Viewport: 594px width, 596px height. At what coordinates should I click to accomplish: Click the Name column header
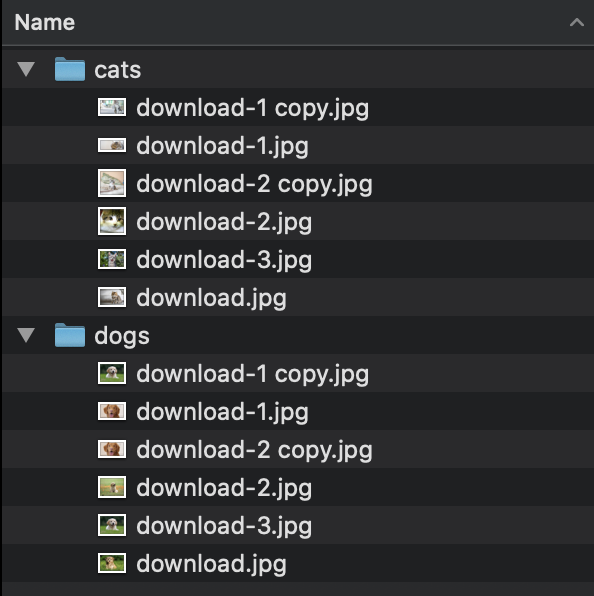(44, 22)
